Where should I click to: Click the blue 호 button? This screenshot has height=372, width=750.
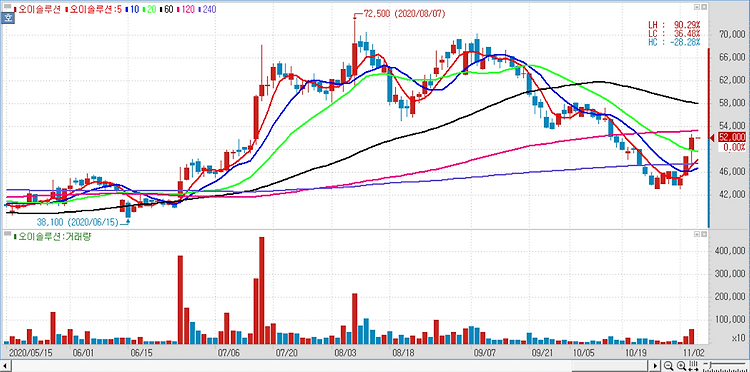point(8,18)
